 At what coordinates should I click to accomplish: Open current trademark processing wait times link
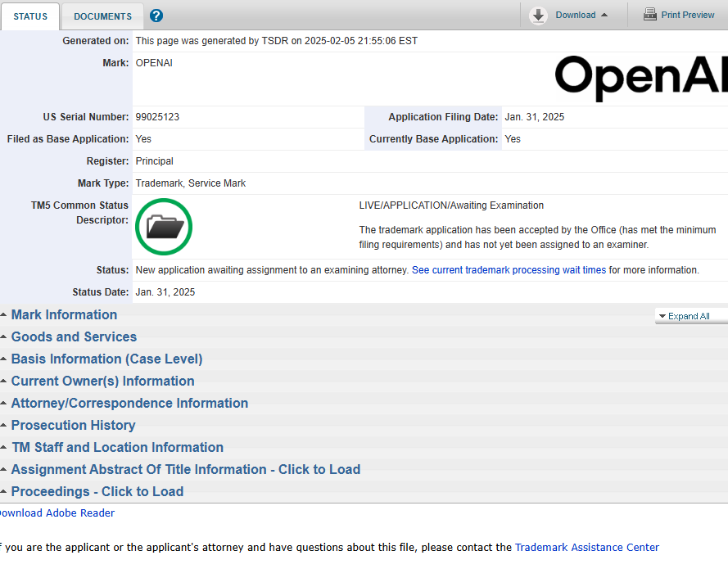(509, 270)
